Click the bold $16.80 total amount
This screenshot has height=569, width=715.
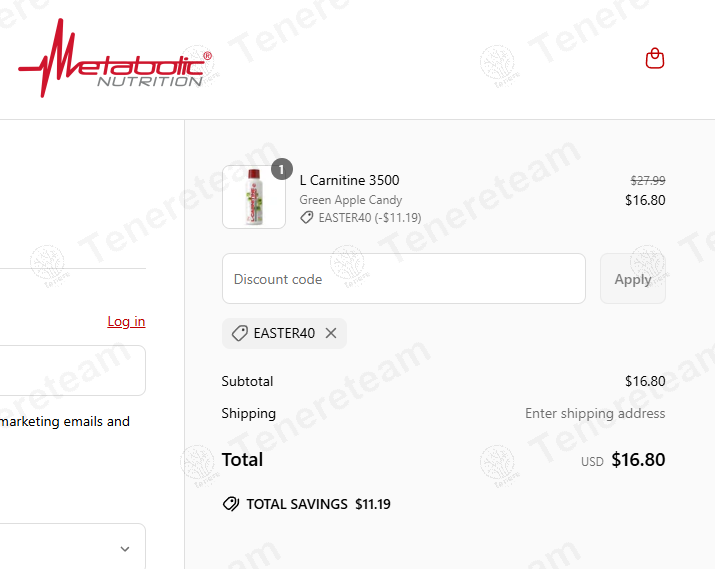pos(638,460)
